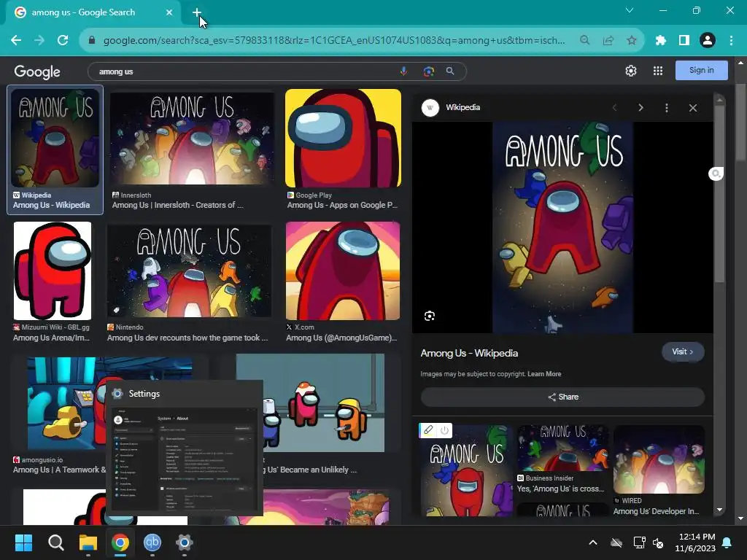Bookmark this page with the star
This screenshot has width=747, height=560.
pyautogui.click(x=631, y=41)
